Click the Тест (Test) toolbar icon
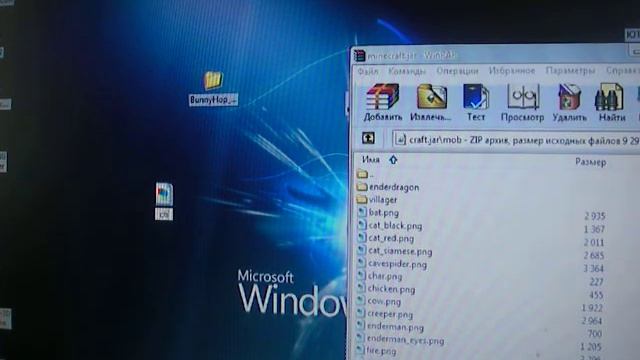640x360 pixels. 476,102
